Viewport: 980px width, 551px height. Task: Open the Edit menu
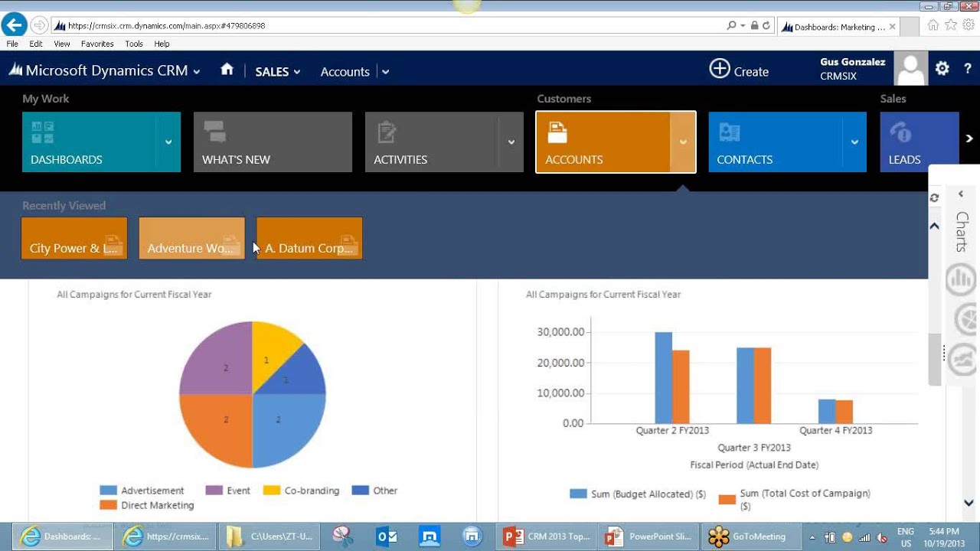click(x=36, y=44)
